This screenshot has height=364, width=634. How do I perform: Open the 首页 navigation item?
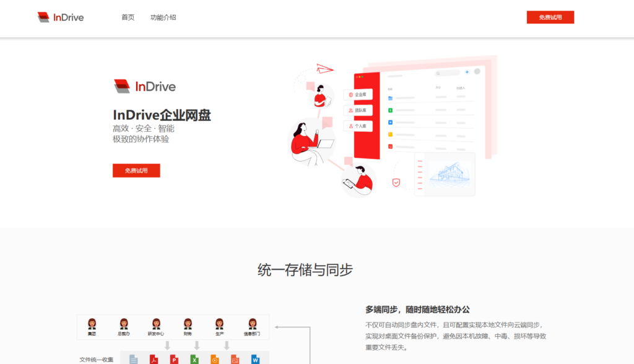point(128,17)
